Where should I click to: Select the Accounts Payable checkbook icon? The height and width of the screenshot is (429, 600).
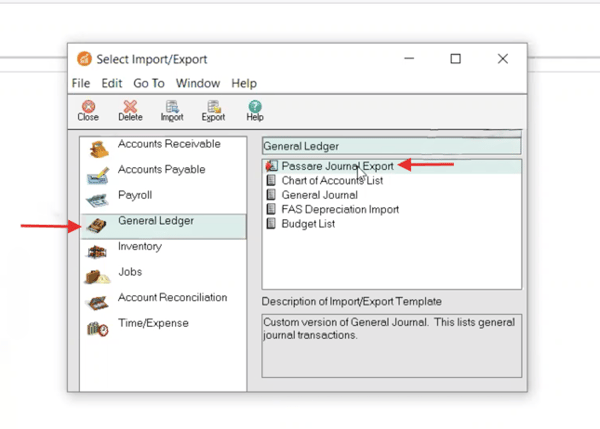pyautogui.click(x=98, y=176)
